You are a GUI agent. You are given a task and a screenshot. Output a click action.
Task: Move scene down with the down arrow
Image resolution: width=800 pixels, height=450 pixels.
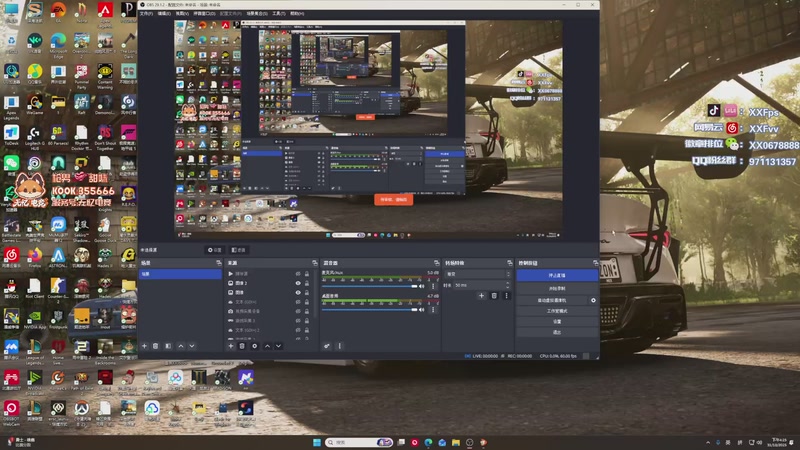(192, 346)
